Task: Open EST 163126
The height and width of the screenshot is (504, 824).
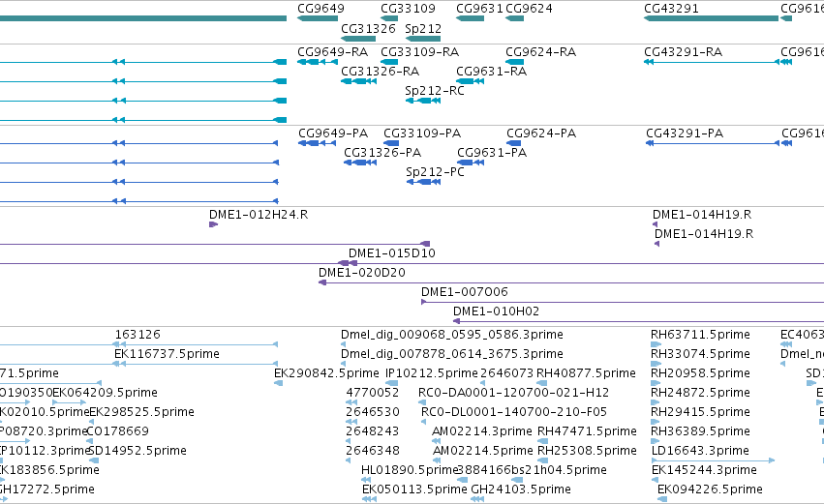Action: (x=137, y=335)
